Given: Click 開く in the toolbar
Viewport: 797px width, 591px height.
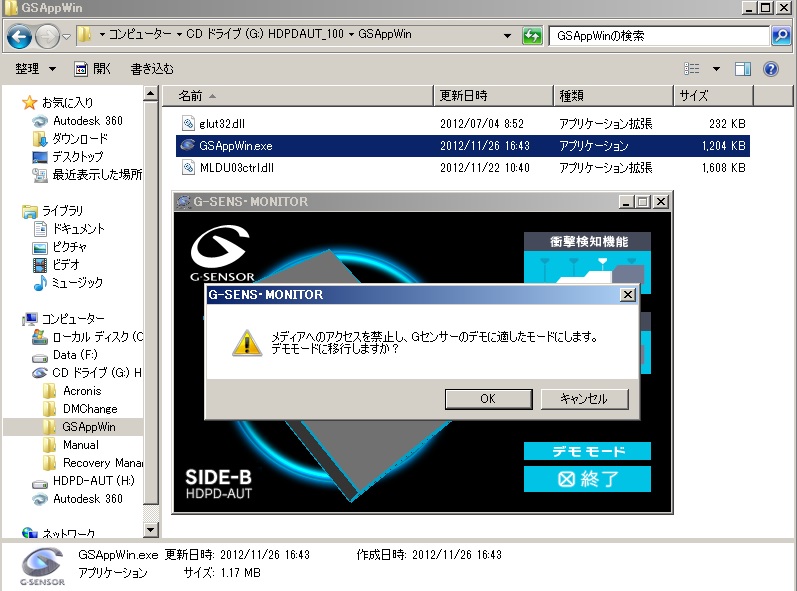Looking at the screenshot, I should point(93,69).
